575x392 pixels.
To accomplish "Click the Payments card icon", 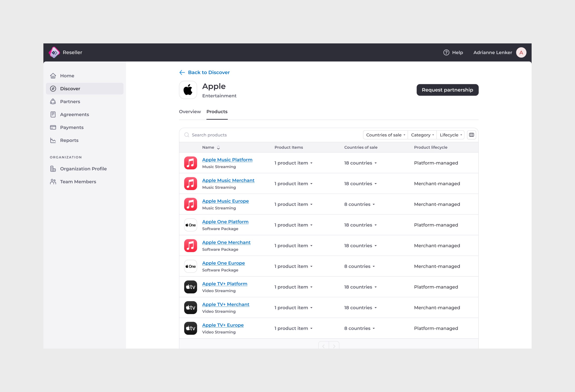I will tap(53, 127).
